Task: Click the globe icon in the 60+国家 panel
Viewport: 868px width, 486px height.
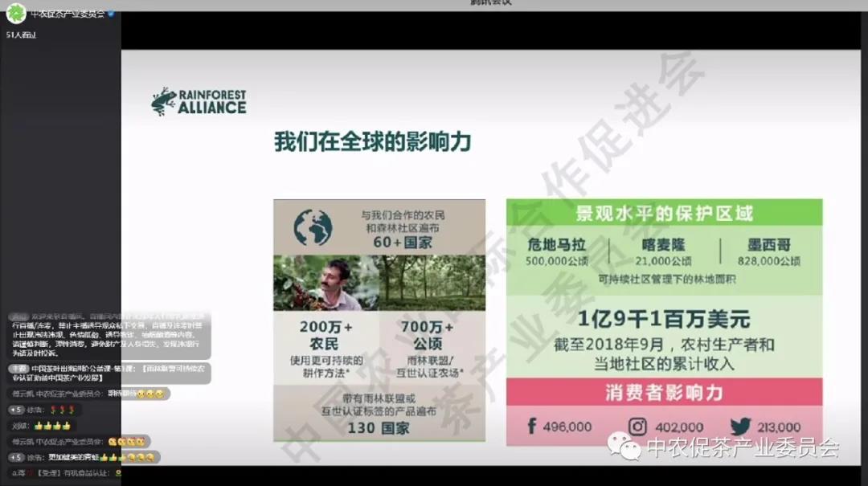Action: point(313,227)
